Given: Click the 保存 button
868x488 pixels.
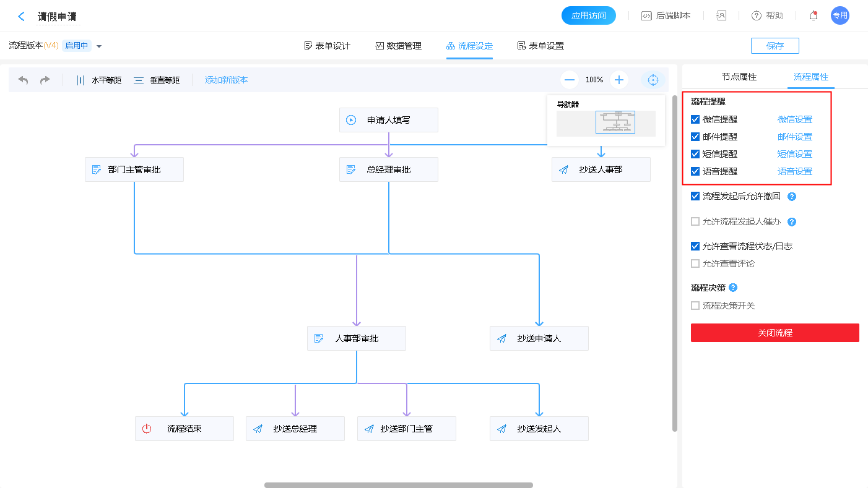Looking at the screenshot, I should coord(775,46).
